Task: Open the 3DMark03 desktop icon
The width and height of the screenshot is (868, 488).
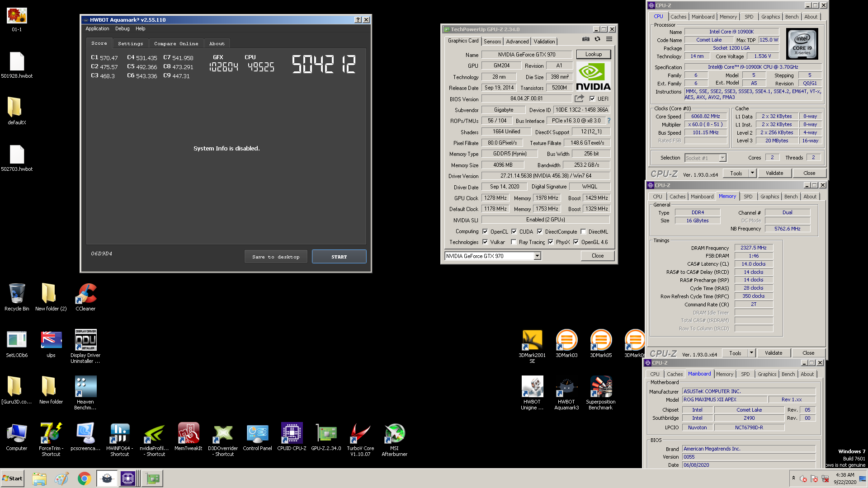Action: 566,343
